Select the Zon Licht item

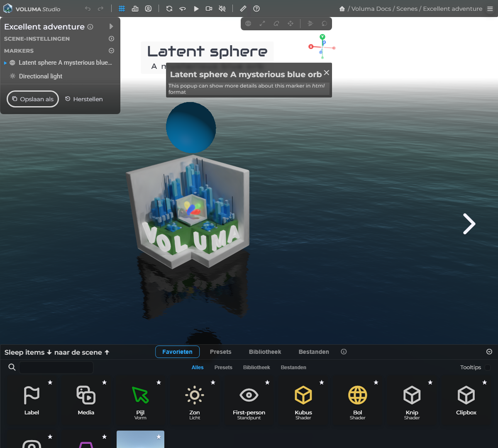[x=195, y=401]
